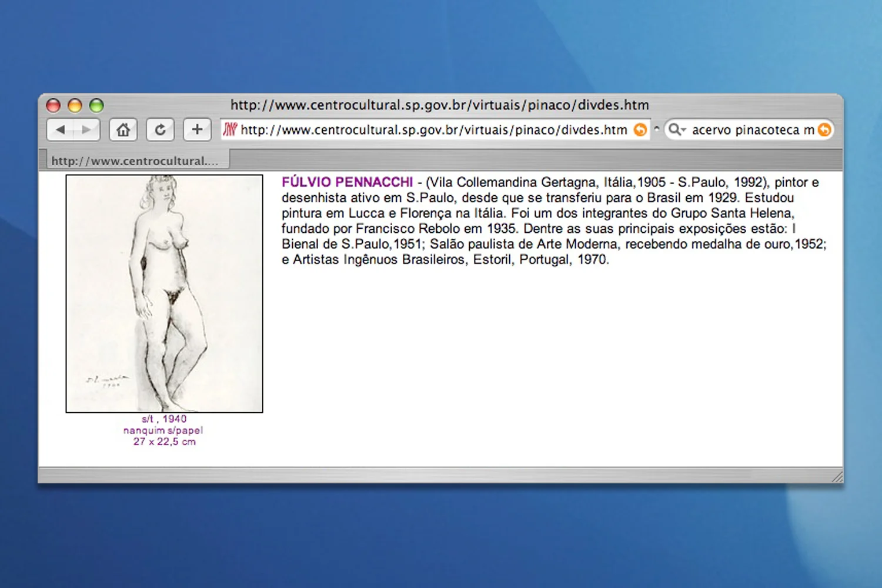Add a bookmark with the plus button
882x588 pixels.
coord(197,129)
